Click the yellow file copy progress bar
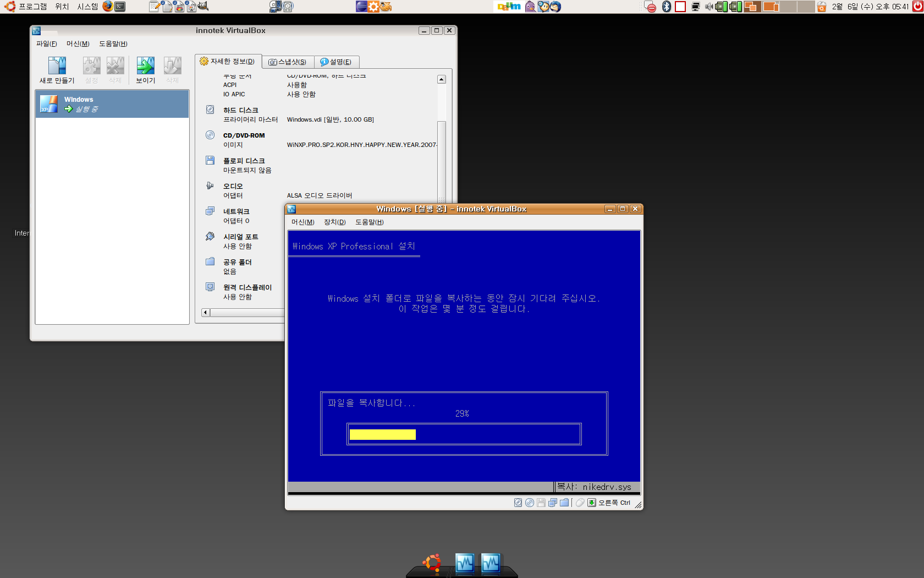924x578 pixels. pos(383,435)
